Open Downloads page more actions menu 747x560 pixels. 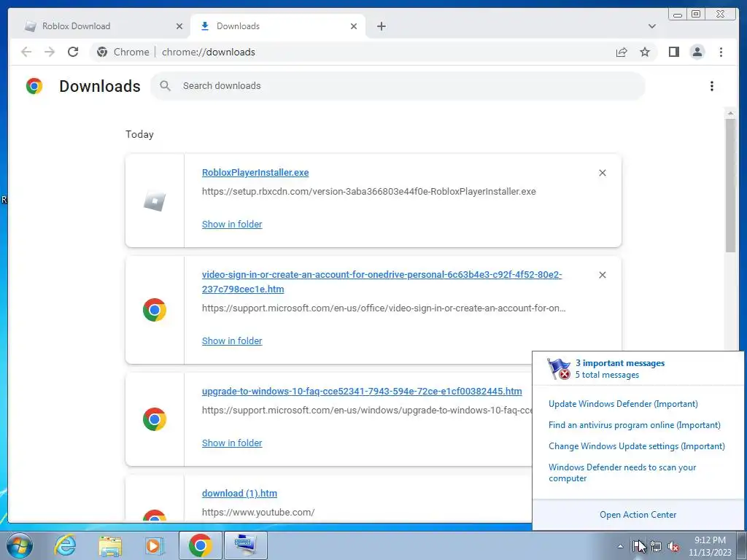click(x=712, y=86)
